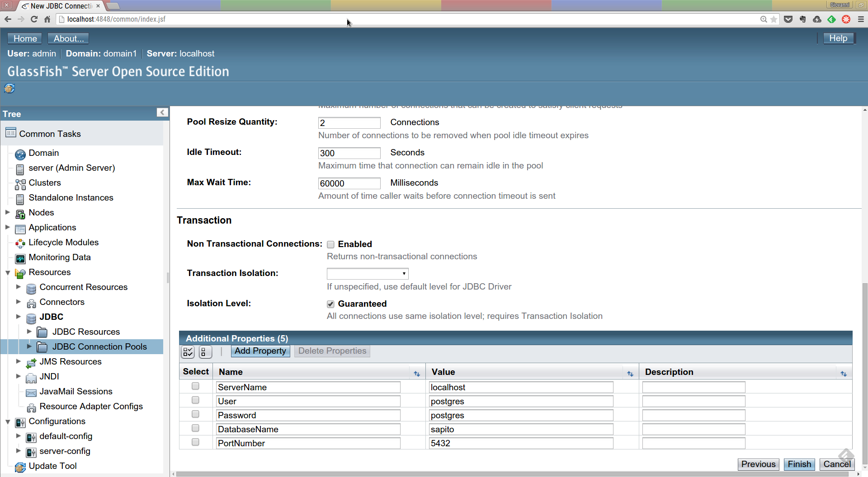Expand the Nodes tree node
The width and height of the screenshot is (868, 477).
pos(8,212)
